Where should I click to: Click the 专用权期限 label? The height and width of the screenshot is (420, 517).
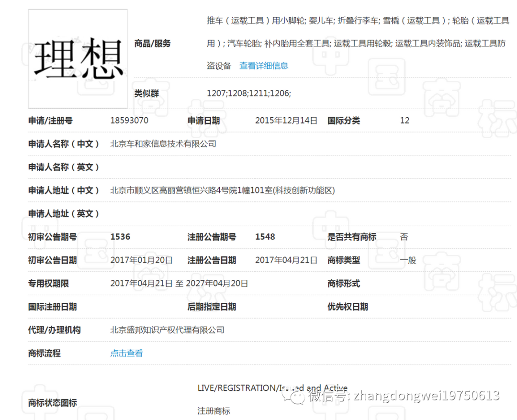(48, 284)
